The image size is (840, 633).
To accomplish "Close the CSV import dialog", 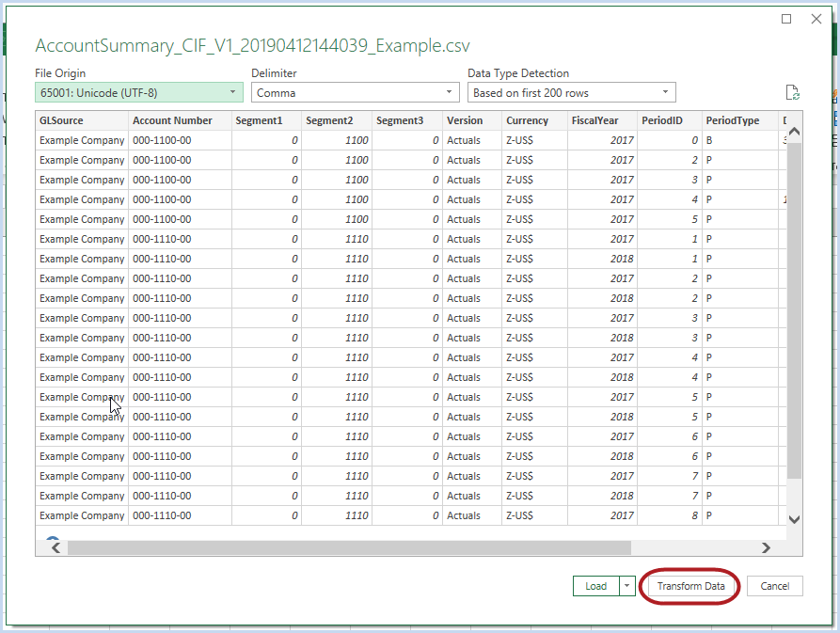I will 816,19.
